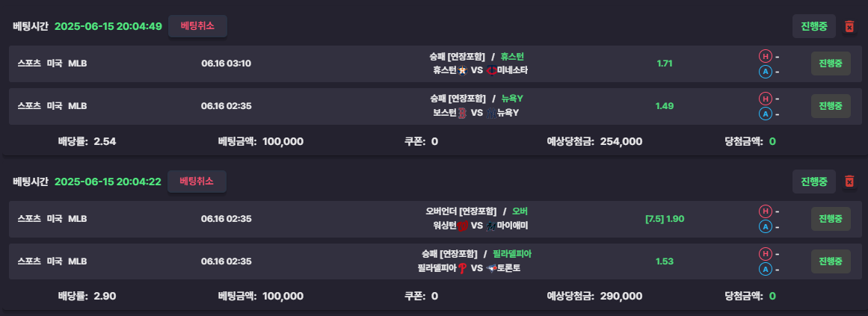Screen dimensions: 868x316
Task: Click 진행중 status badge of first bet slip
Action: (x=813, y=27)
